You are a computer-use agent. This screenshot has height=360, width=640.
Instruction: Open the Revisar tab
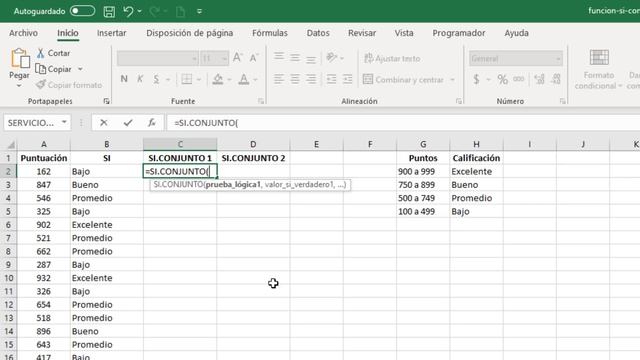click(x=362, y=33)
